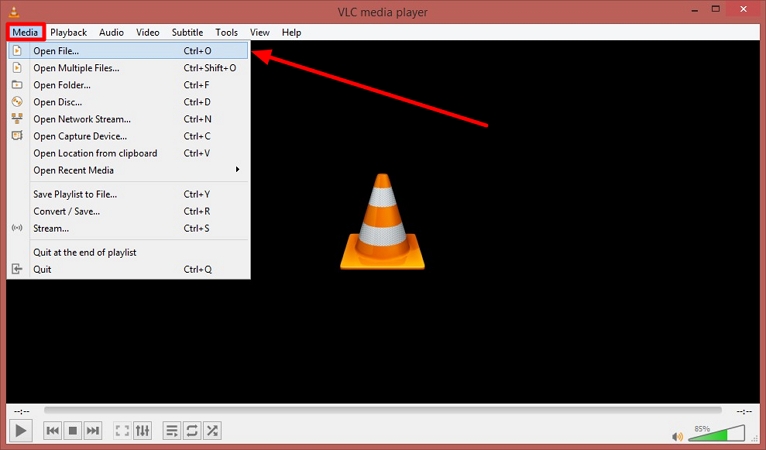Select Open Capture Device... entry
766x450 pixels.
point(128,136)
